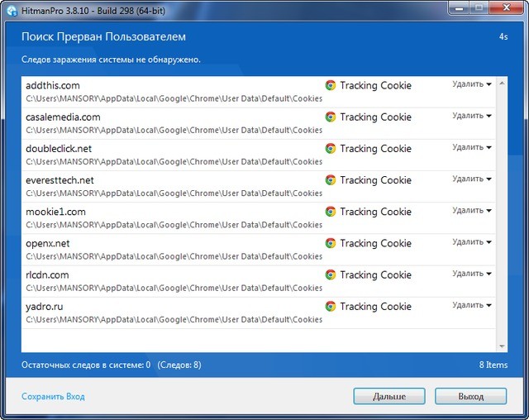Click Chrome icon beside addthis.com entry
529x420 pixels.
coord(331,85)
